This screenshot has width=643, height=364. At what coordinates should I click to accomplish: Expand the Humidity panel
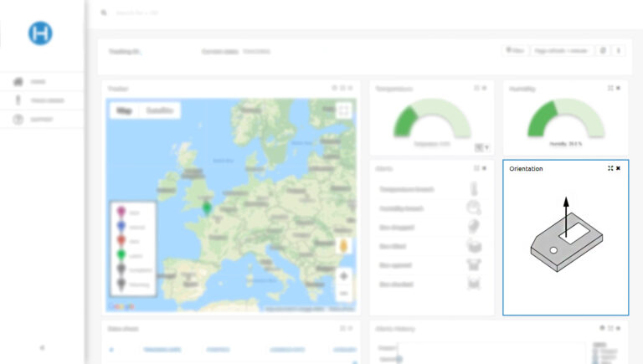tap(610, 88)
